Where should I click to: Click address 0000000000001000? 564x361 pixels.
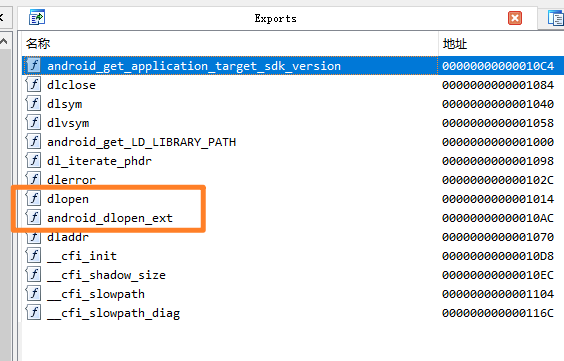[x=498, y=142]
